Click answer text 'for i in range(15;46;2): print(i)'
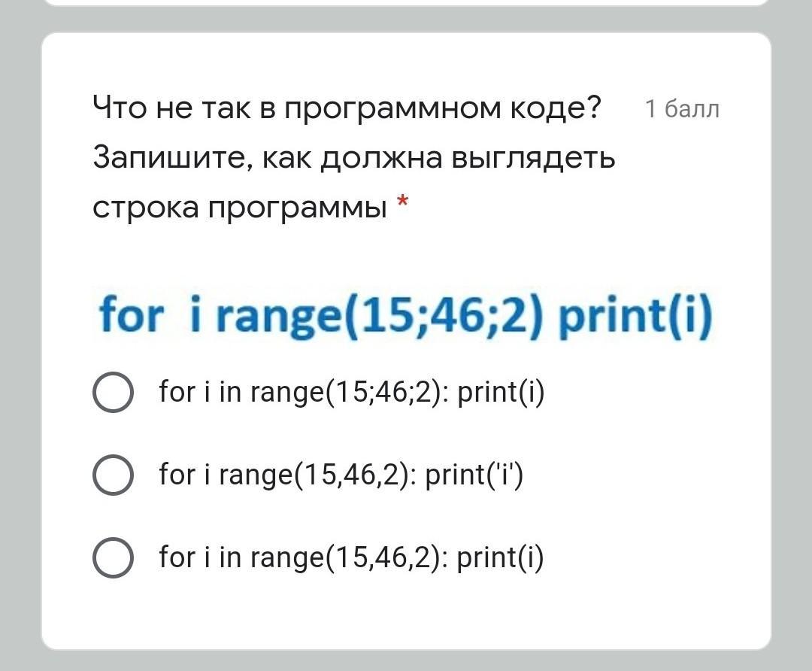This screenshot has width=812, height=671. point(352,392)
